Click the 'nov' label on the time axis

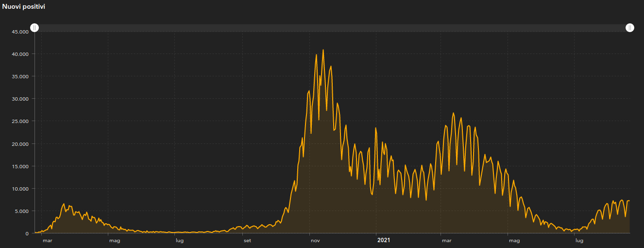[315, 240]
